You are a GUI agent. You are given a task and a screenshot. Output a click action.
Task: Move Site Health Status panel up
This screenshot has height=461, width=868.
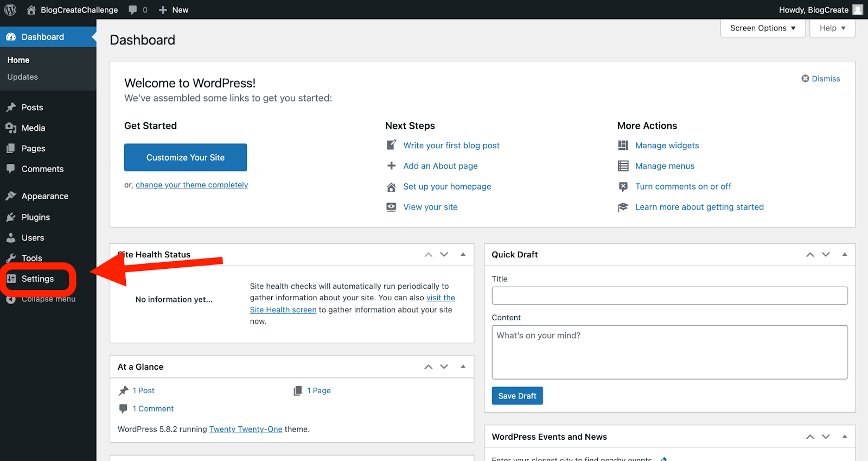429,255
